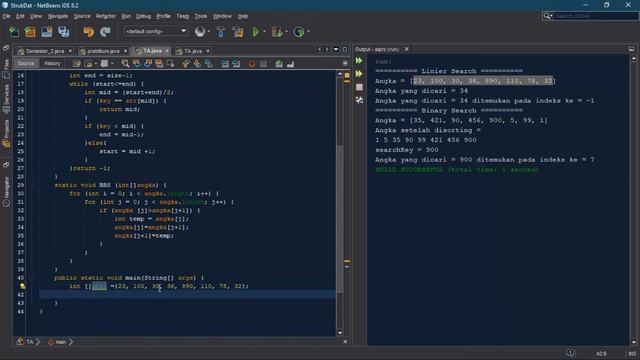Open the Navigator side panel
This screenshot has height=360, width=640.
[6, 192]
